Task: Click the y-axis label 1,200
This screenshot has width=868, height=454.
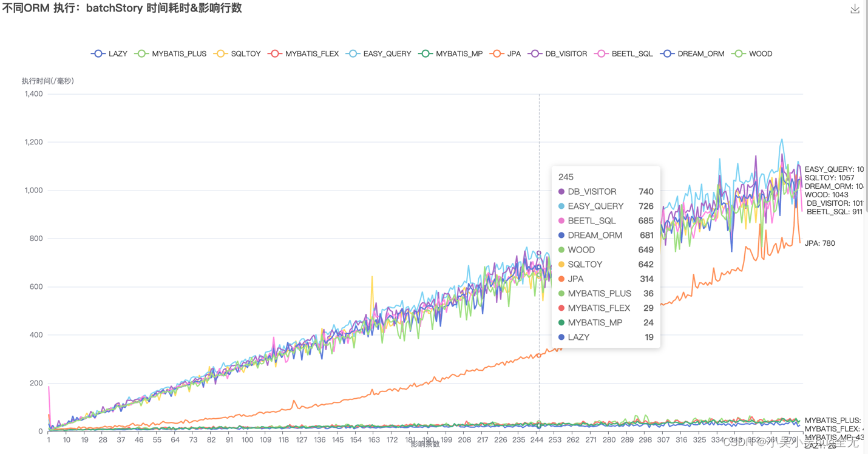Action: pos(33,142)
